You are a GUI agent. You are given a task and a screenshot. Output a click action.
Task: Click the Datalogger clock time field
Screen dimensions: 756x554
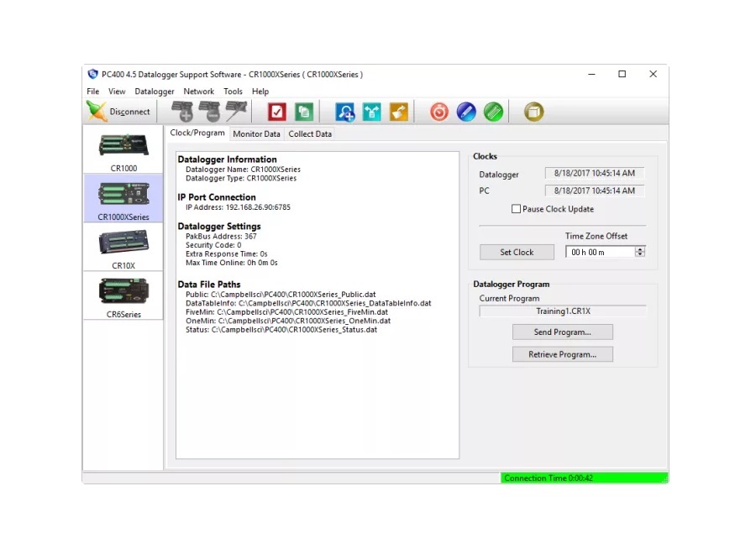pyautogui.click(x=595, y=174)
